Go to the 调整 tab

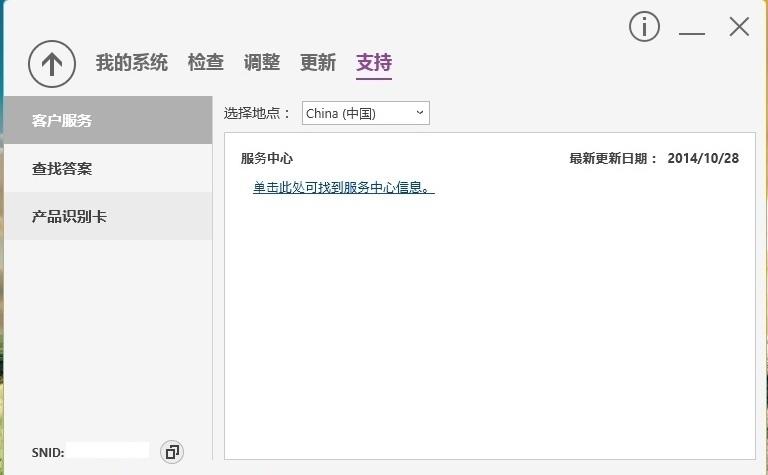(x=262, y=62)
